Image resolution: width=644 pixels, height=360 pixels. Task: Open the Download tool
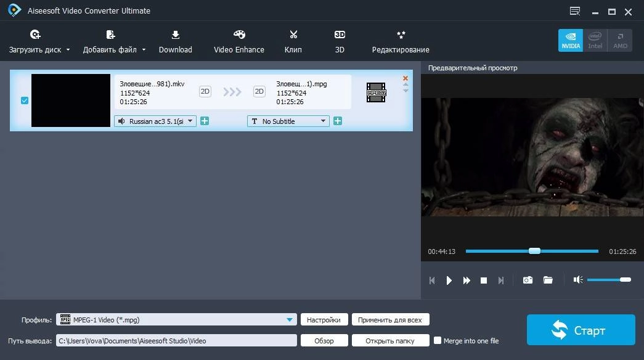[x=176, y=42]
